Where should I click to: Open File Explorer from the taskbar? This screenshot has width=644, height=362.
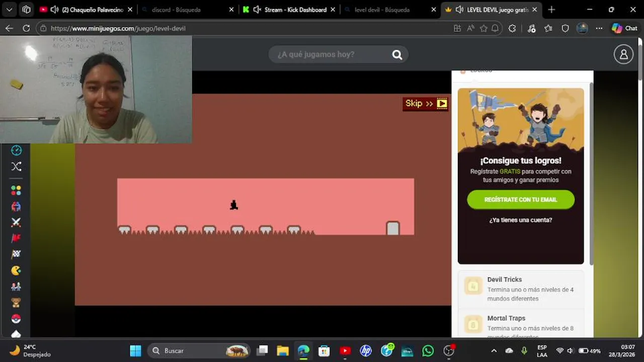(x=283, y=350)
